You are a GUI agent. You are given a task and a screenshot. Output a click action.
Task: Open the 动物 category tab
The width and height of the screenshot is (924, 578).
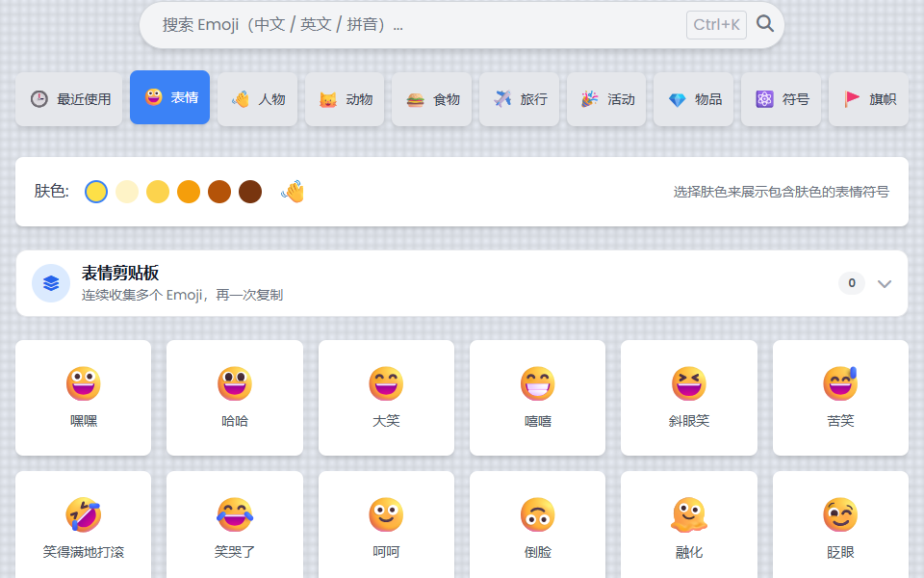click(x=345, y=99)
